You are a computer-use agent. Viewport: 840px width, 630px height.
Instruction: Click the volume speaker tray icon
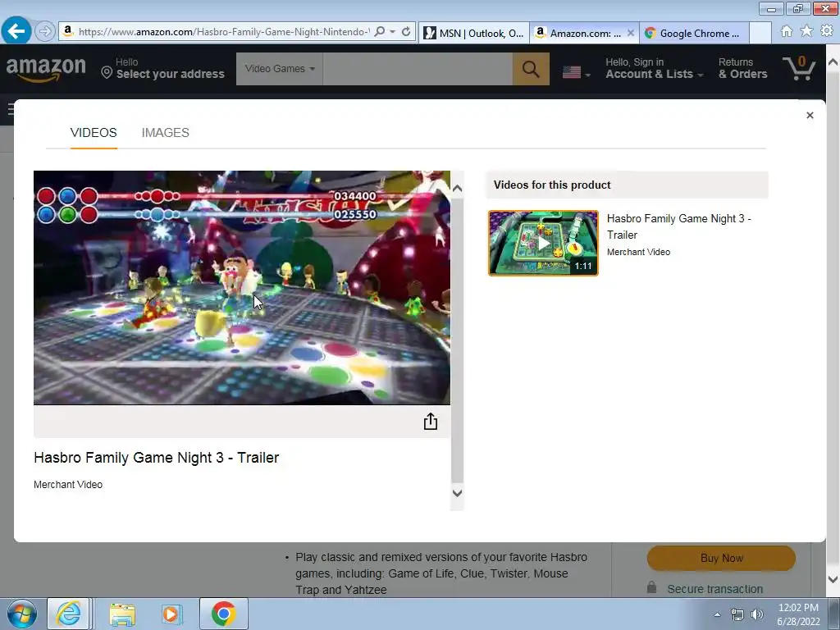(757, 614)
